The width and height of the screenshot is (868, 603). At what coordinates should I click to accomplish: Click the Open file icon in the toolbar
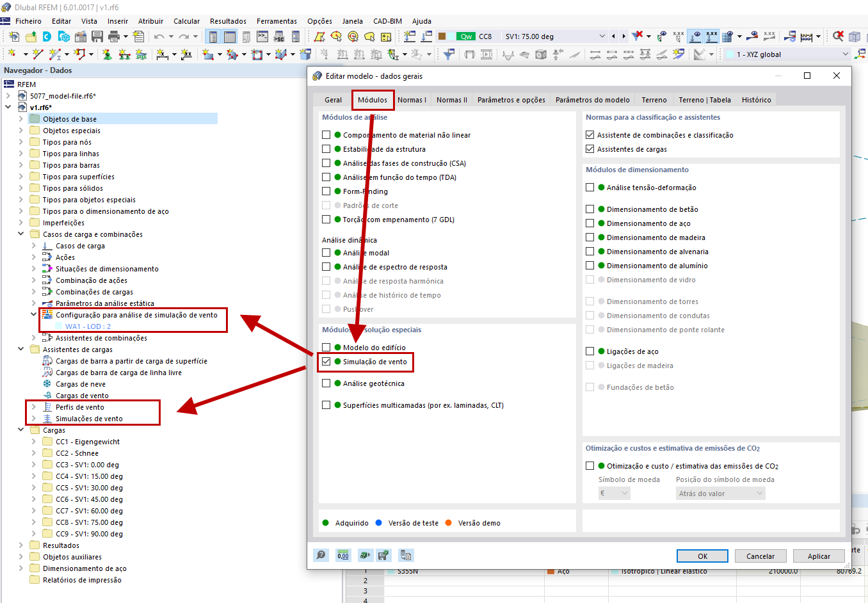30,36
